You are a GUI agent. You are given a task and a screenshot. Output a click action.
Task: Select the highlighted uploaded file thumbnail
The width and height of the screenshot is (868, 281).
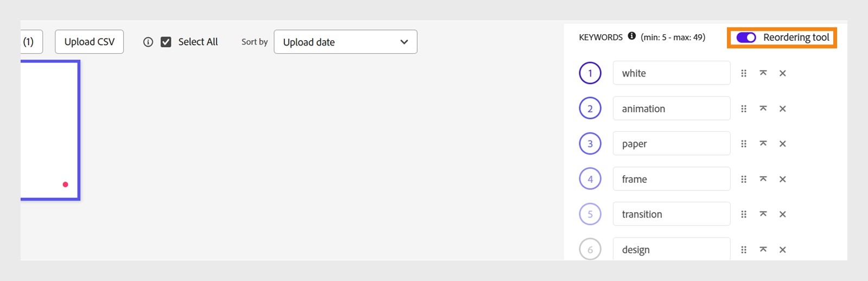point(50,130)
